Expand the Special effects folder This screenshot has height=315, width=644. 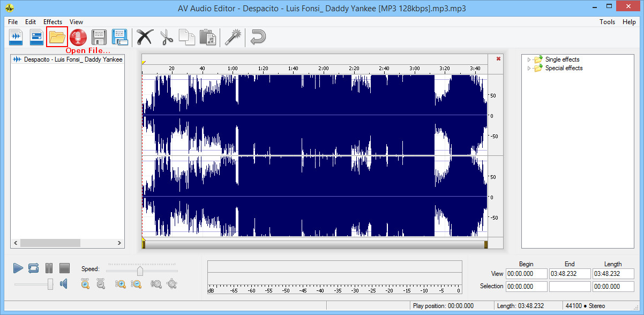tap(529, 68)
